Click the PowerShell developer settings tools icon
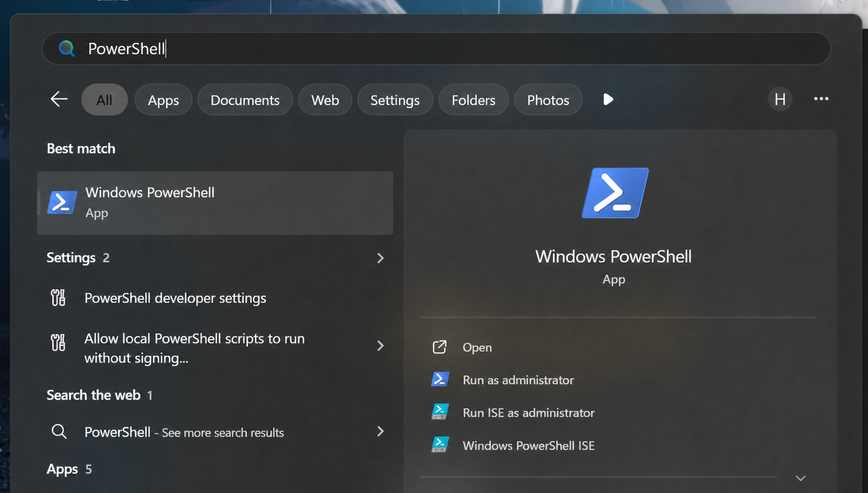This screenshot has width=868, height=493. [x=58, y=298]
